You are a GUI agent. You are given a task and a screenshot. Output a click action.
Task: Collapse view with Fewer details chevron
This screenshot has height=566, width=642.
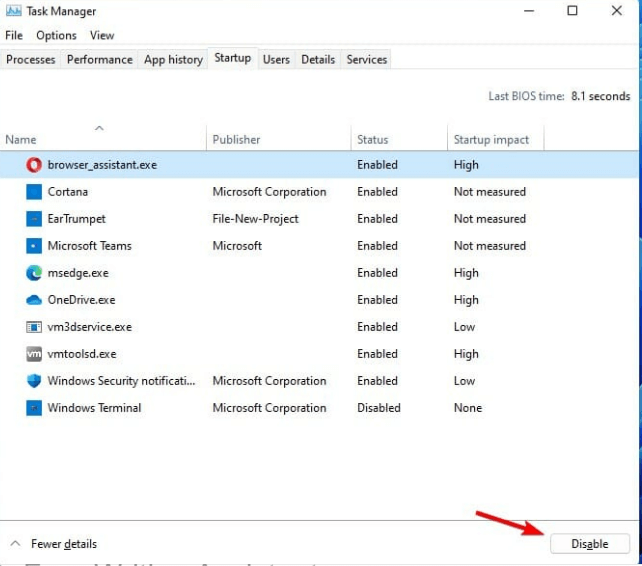point(15,544)
